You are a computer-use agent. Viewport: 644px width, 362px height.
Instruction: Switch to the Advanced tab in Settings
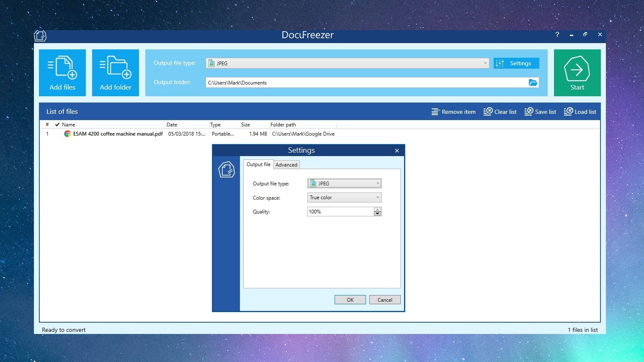pos(286,165)
